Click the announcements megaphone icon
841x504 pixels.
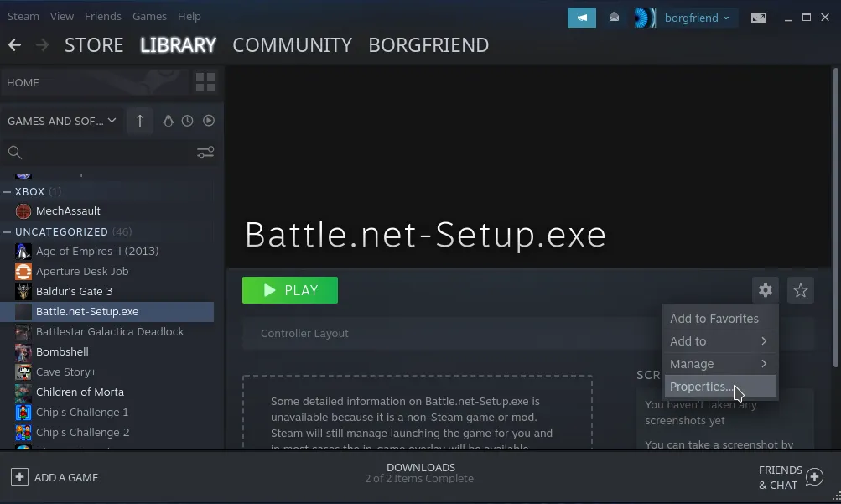pyautogui.click(x=581, y=17)
